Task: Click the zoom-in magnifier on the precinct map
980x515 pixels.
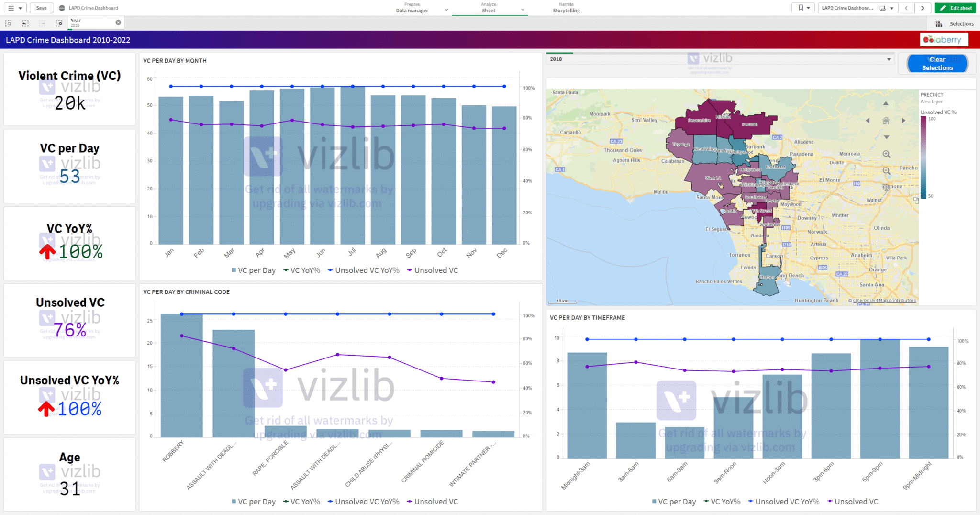Action: (x=887, y=154)
